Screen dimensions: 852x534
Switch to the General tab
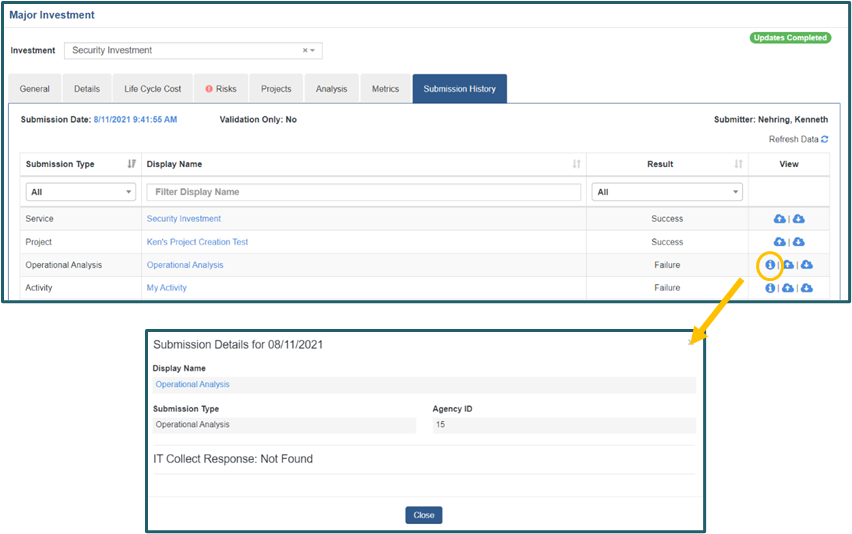[35, 89]
